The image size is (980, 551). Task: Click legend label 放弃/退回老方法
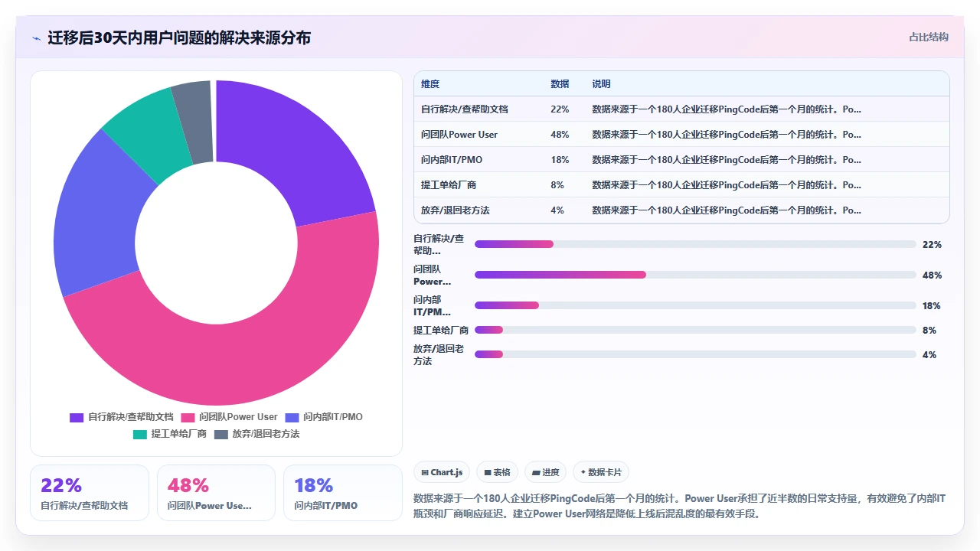266,434
